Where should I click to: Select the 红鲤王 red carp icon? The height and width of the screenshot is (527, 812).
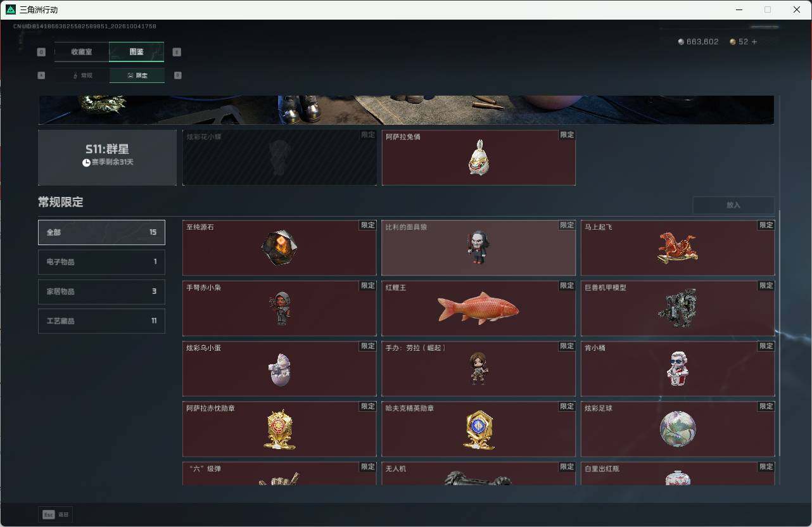coord(478,308)
